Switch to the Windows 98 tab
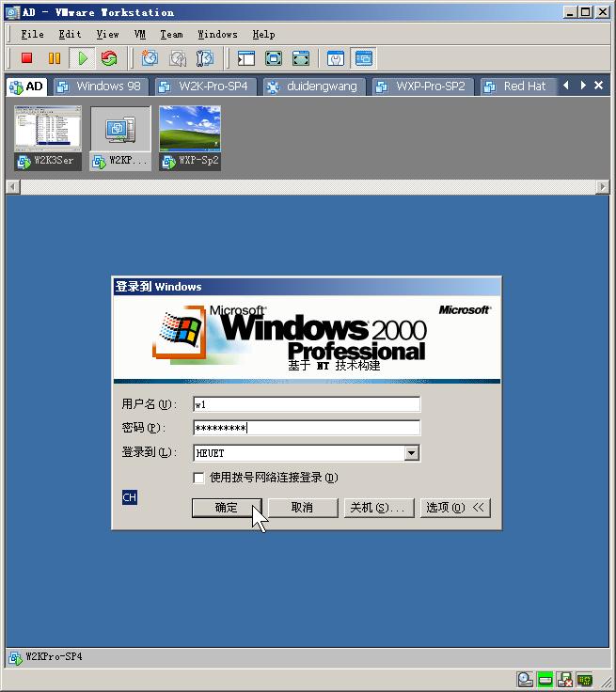Image resolution: width=616 pixels, height=692 pixels. coord(102,86)
